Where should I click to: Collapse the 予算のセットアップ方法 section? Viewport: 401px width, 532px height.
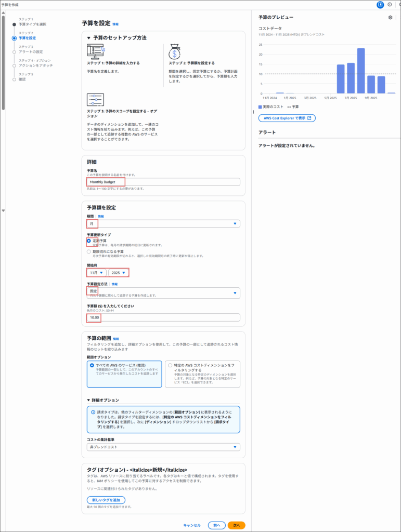click(89, 38)
